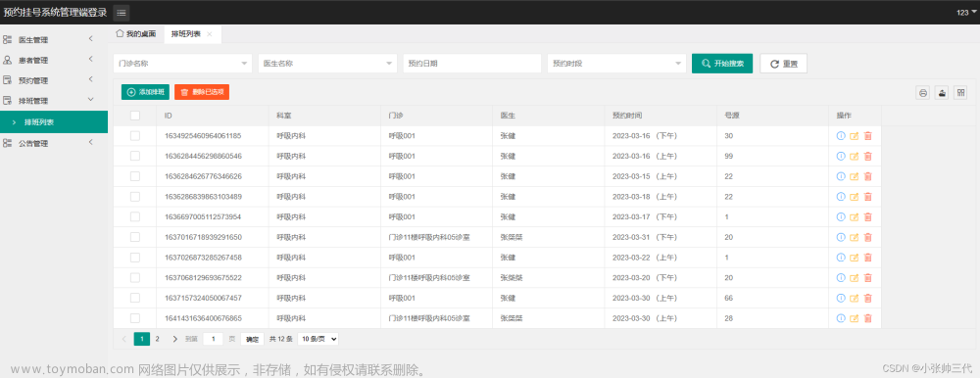Click the 重置 button
The width and height of the screenshot is (980, 378).
pyautogui.click(x=783, y=64)
